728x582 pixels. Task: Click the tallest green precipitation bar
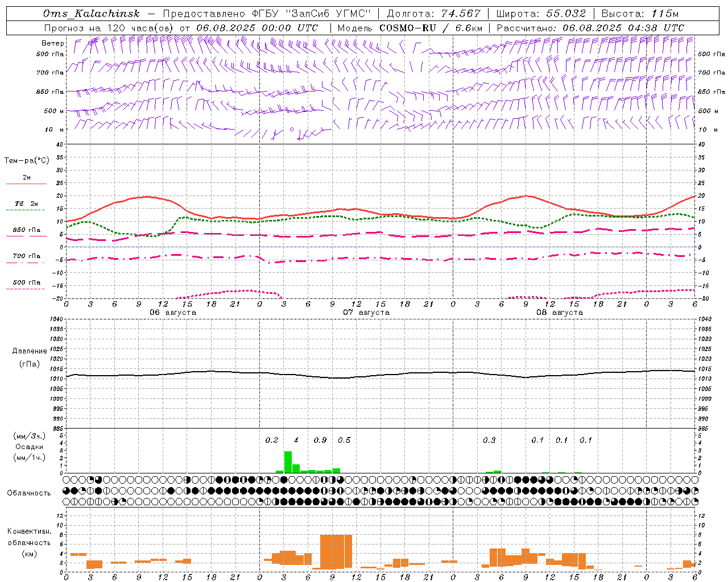(x=288, y=462)
